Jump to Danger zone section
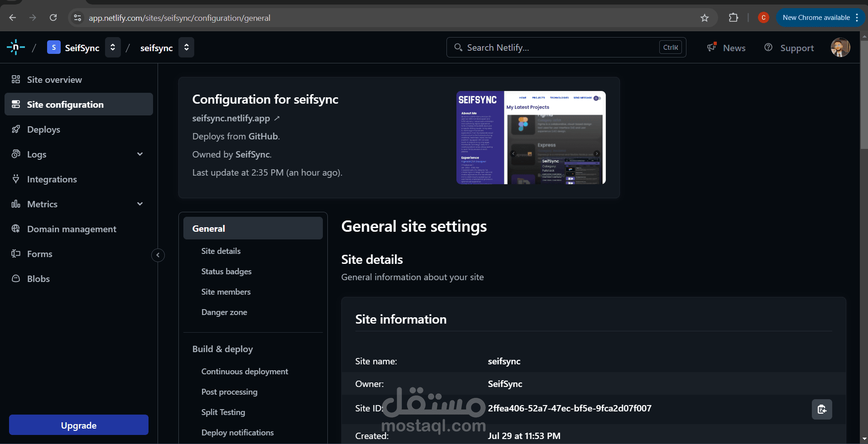This screenshot has height=444, width=868. point(224,312)
